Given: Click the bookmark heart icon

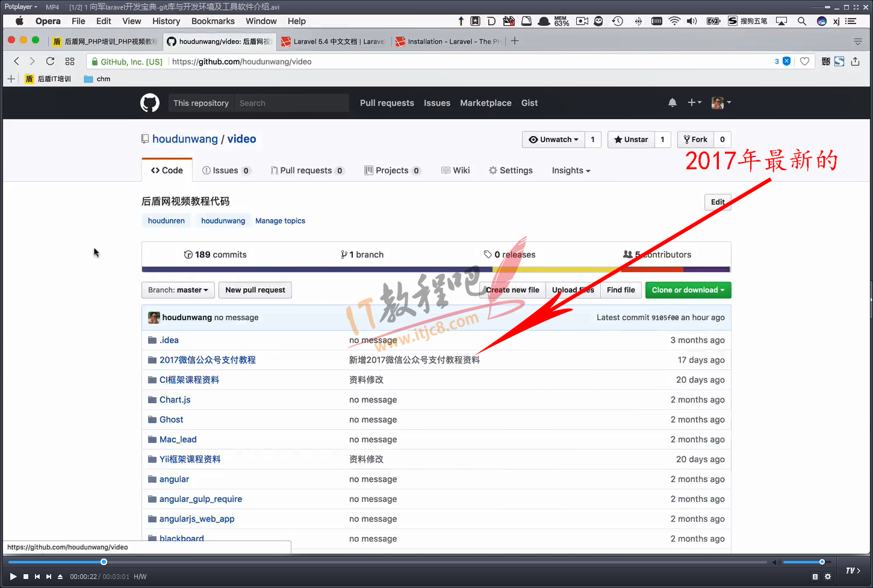Looking at the screenshot, I should coord(804,61).
